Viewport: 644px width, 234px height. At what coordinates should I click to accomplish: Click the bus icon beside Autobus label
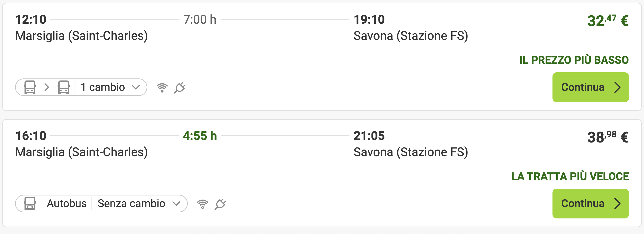tap(30, 203)
